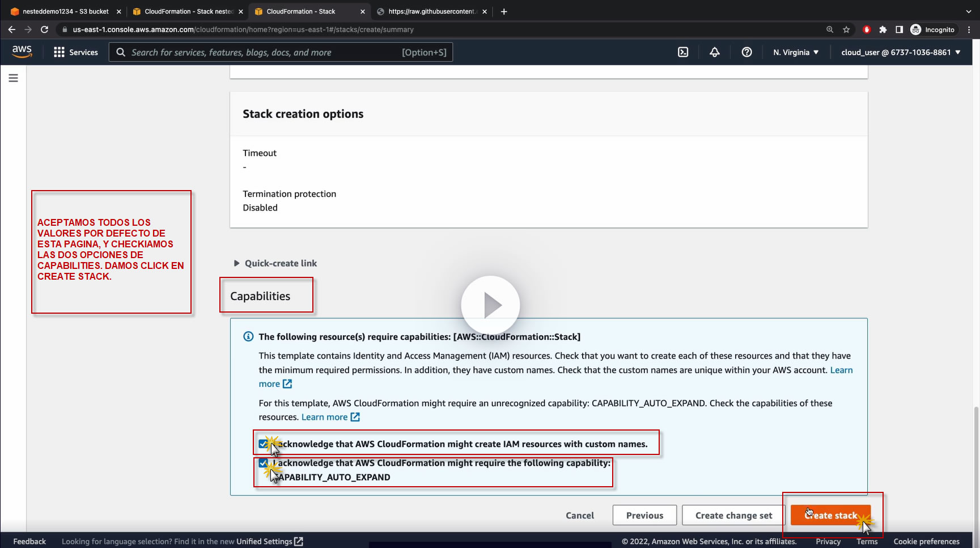Switch to nesteddemo1234 S3 bucket tab

pyautogui.click(x=65, y=11)
